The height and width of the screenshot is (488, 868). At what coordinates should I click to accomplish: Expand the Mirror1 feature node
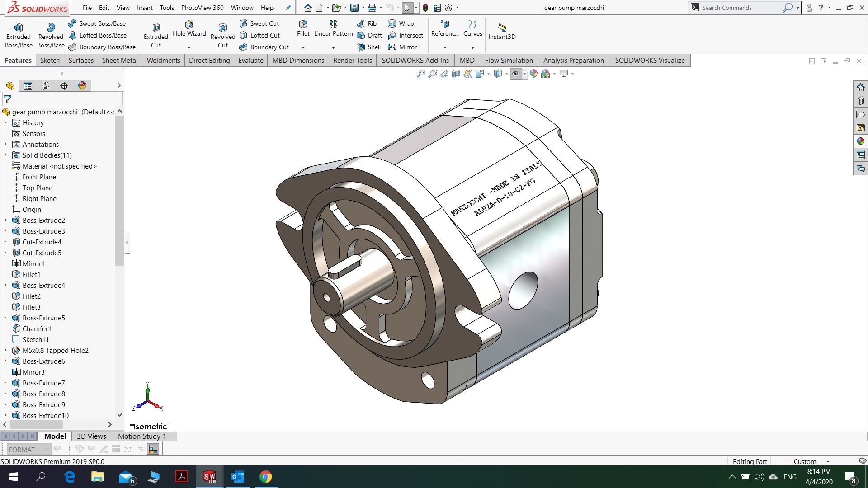[x=5, y=263]
